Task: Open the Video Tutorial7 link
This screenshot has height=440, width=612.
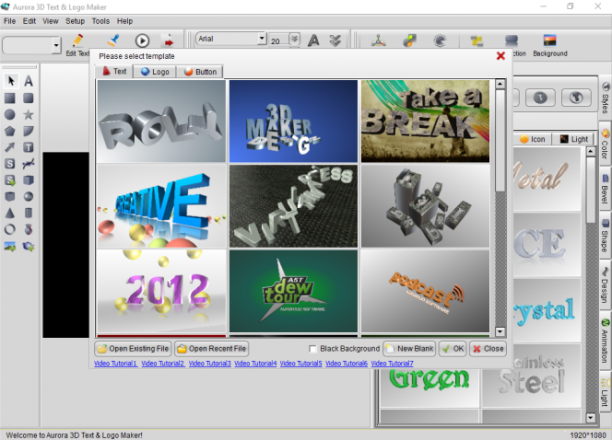Action: click(392, 363)
